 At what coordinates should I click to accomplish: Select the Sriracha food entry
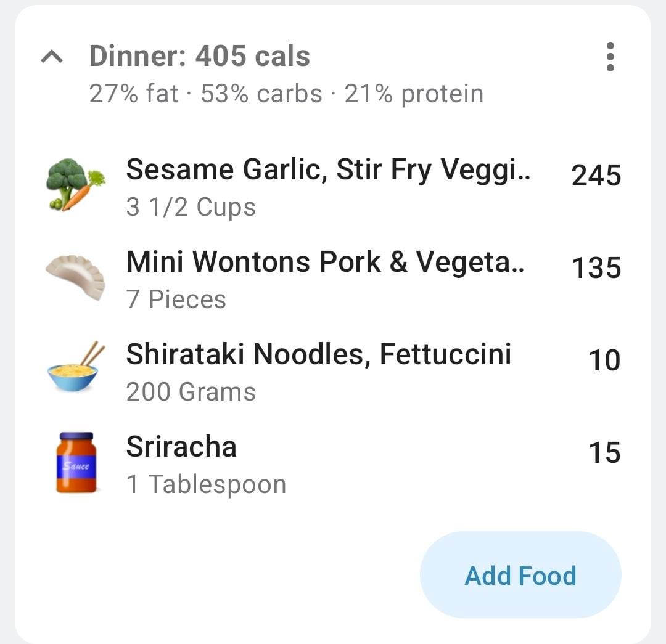pyautogui.click(x=181, y=447)
